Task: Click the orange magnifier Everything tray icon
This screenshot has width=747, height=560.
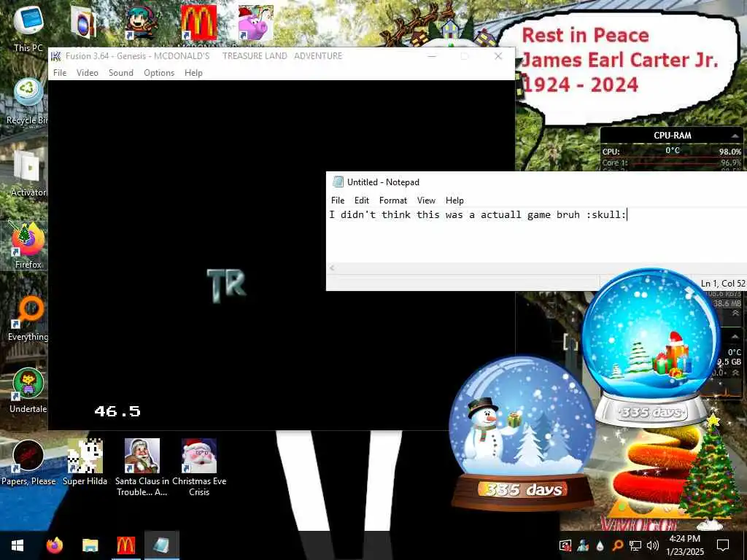Action: [x=617, y=545]
